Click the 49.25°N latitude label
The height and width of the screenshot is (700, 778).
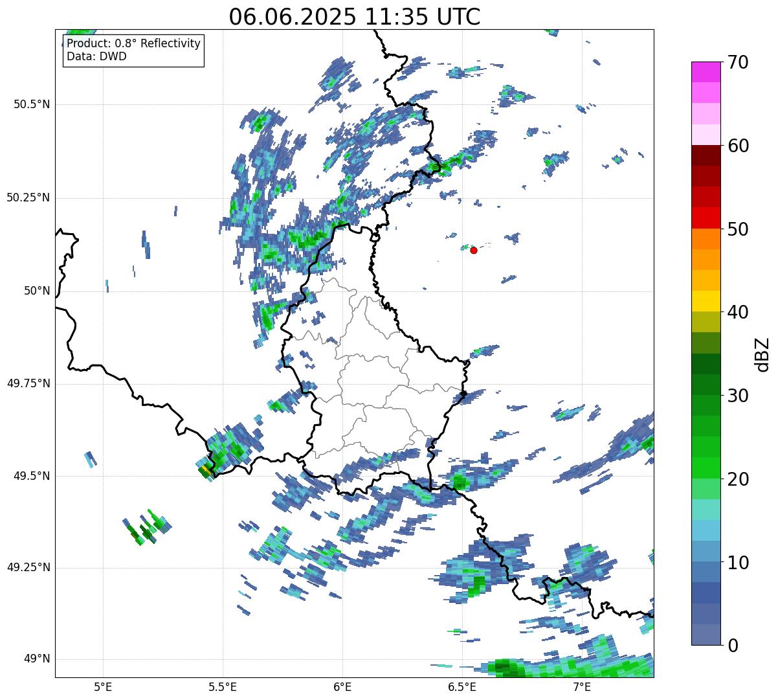click(28, 568)
